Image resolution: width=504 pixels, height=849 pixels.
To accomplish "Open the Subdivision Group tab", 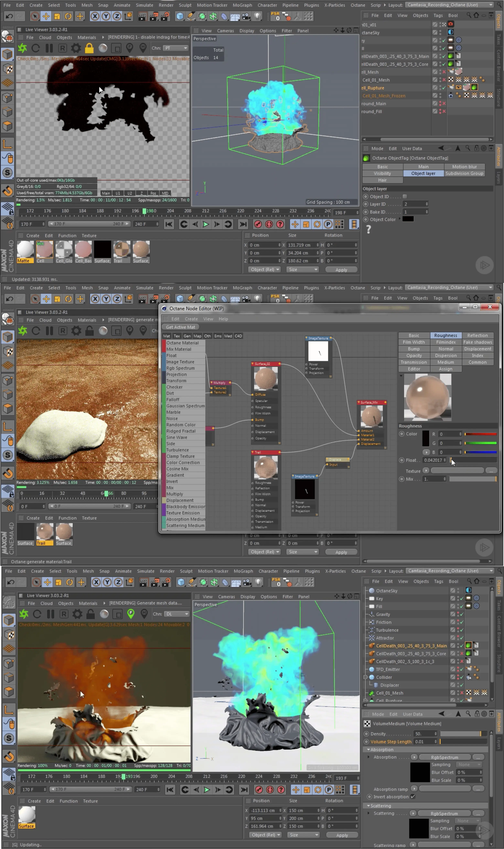I will pos(464,173).
